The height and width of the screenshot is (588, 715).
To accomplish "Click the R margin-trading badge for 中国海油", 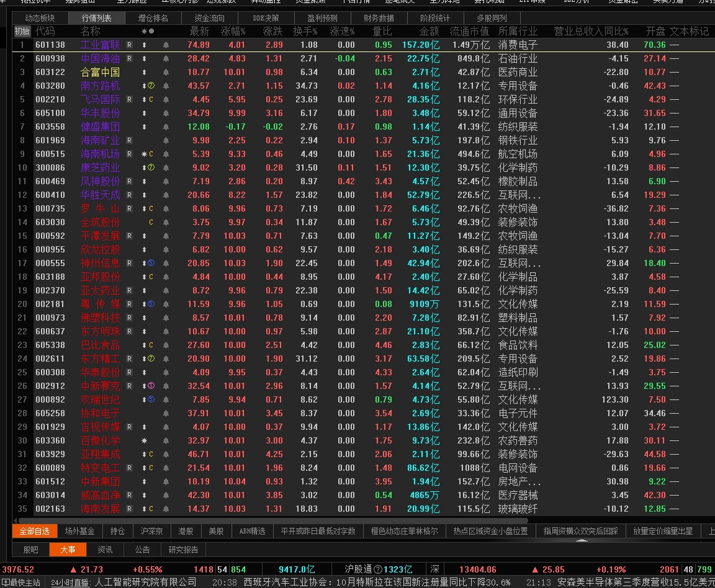I will [x=130, y=59].
